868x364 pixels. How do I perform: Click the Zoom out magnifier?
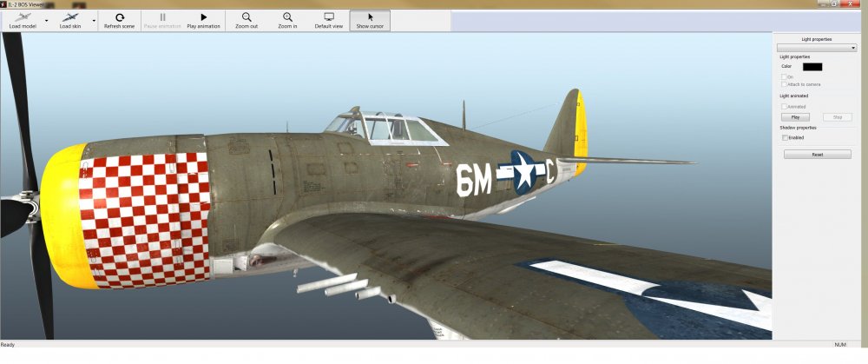pos(247,17)
